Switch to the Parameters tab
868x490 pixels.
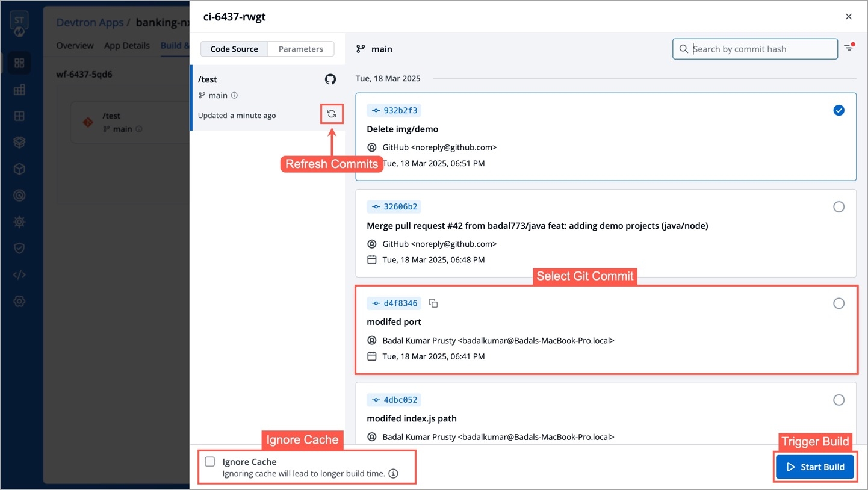[301, 49]
